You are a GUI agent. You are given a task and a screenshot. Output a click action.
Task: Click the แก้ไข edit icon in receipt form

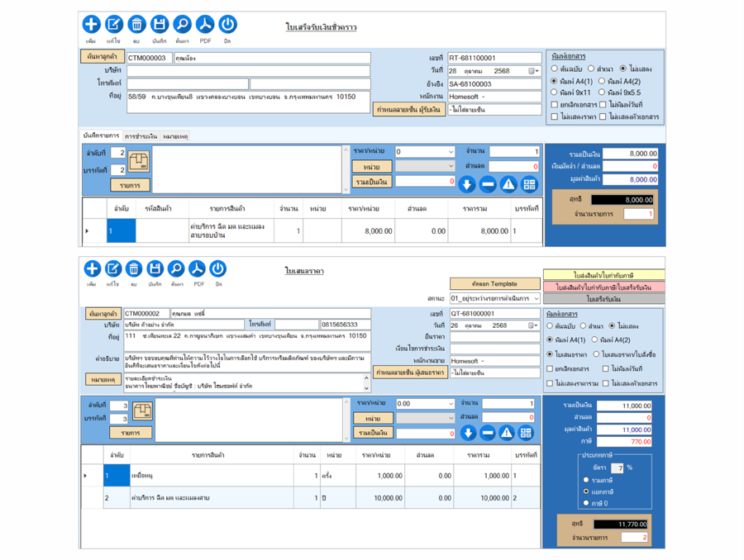pyautogui.click(x=114, y=25)
